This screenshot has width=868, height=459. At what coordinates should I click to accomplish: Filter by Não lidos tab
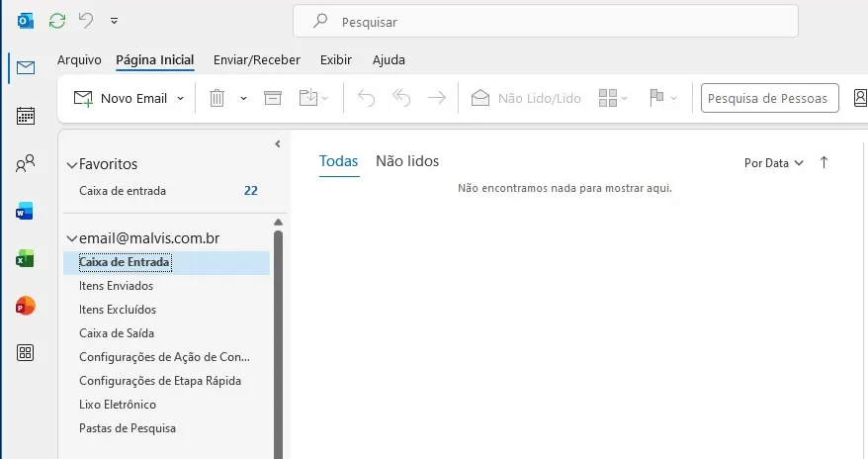pos(407,161)
